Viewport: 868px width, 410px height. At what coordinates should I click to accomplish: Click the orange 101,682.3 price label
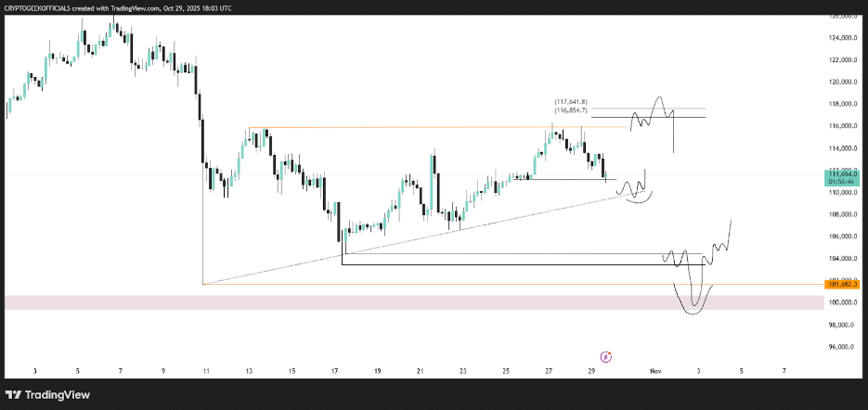(x=843, y=285)
